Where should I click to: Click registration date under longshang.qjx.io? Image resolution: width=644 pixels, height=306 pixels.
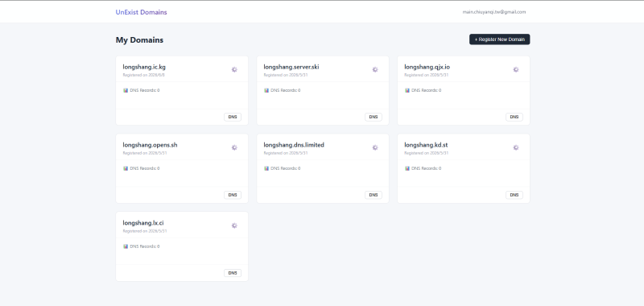pos(427,75)
